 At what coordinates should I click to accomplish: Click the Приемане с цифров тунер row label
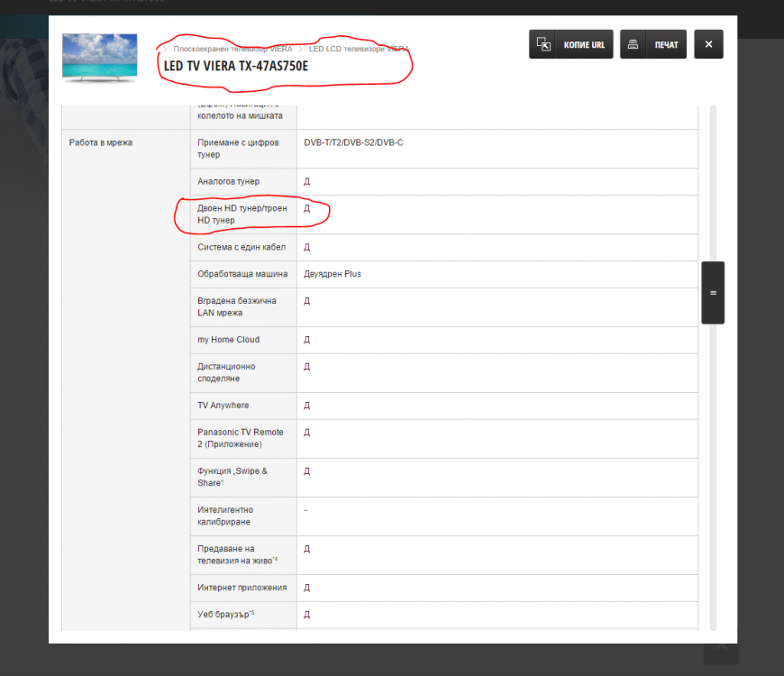coord(238,149)
